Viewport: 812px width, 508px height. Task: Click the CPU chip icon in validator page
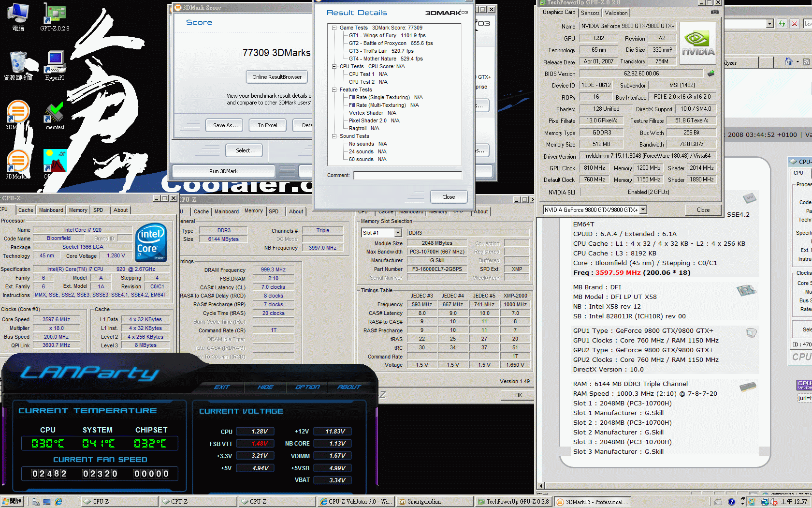750,197
